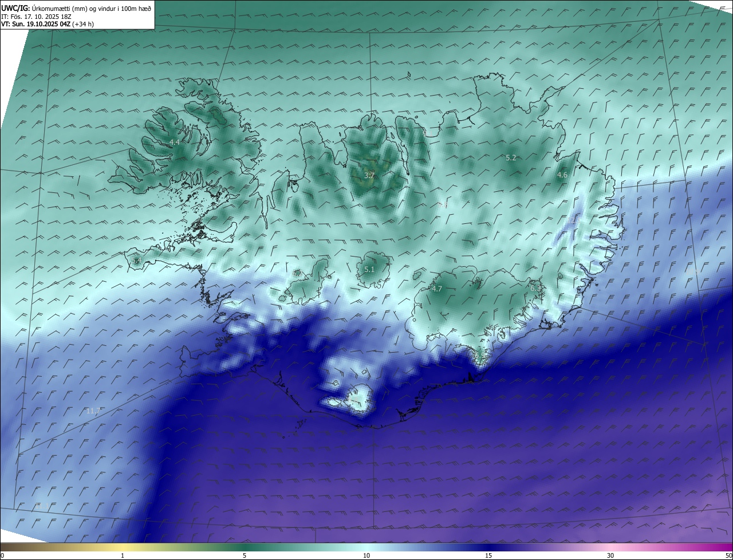Click the color scale label 1
733x560 pixels.
[x=123, y=555]
